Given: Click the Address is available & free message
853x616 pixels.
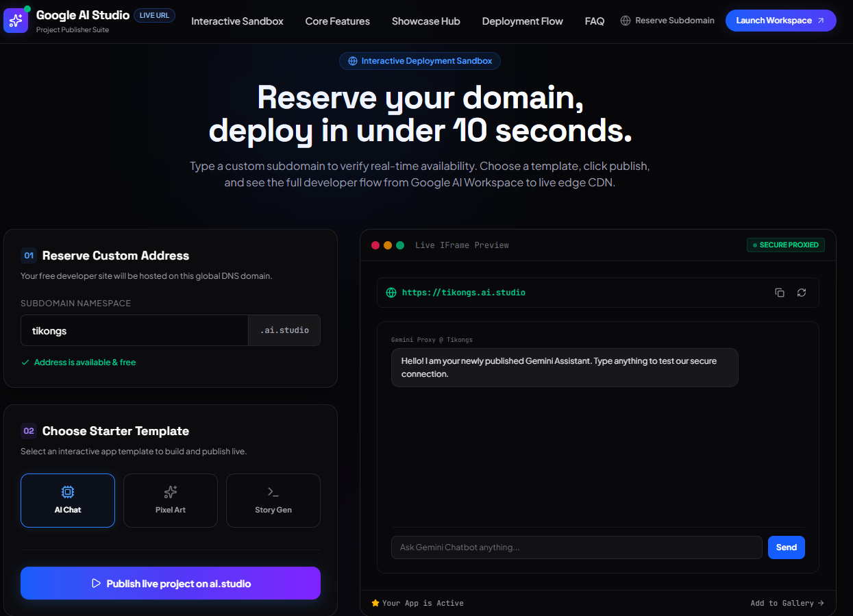Looking at the screenshot, I should pyautogui.click(x=85, y=362).
